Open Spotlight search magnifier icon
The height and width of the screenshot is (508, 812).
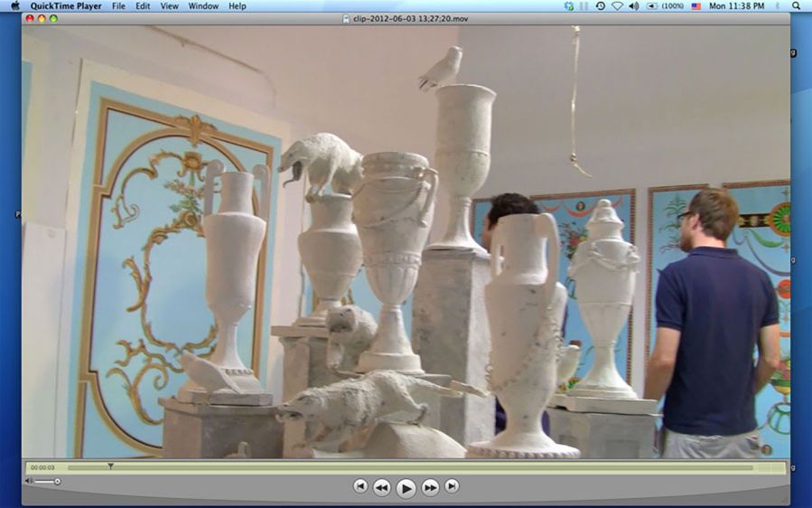pos(798,6)
